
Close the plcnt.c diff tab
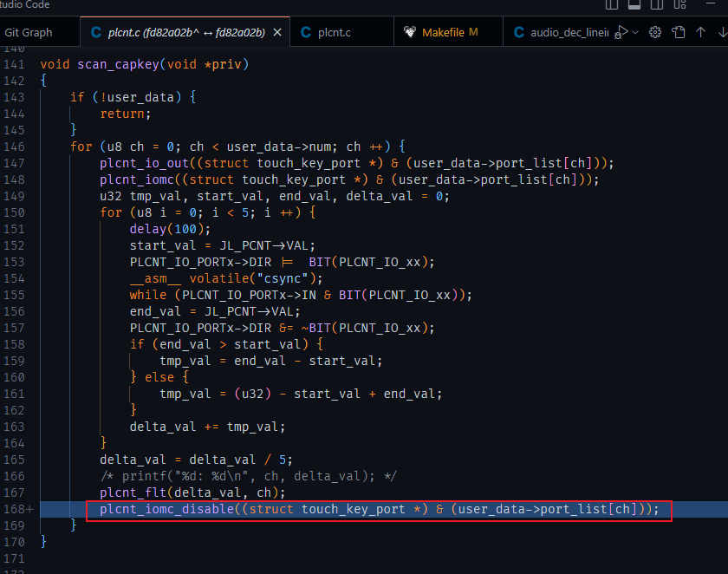pos(277,32)
